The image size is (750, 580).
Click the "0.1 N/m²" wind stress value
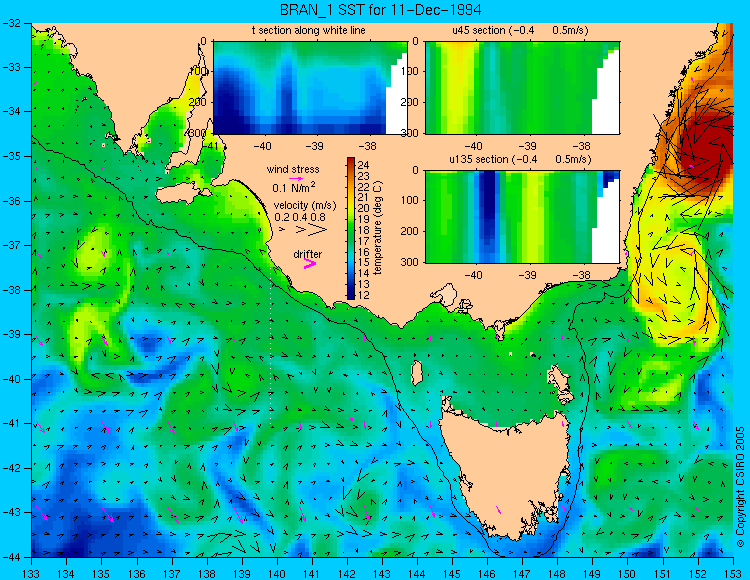point(294,187)
